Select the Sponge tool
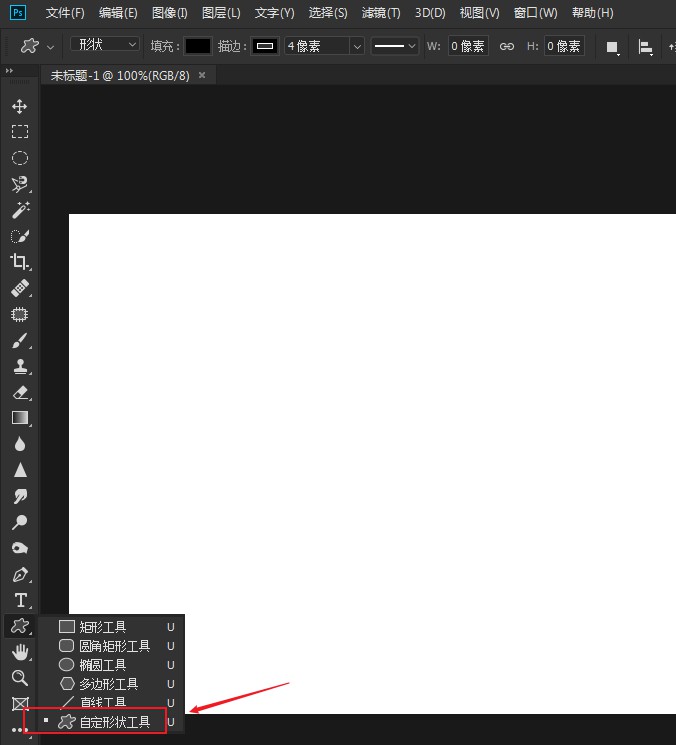676x745 pixels. 19,548
